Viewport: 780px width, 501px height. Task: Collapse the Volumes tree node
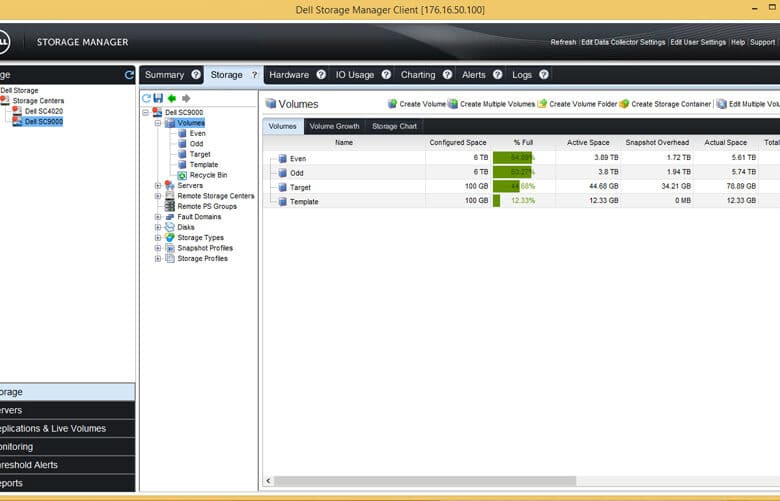pos(158,123)
